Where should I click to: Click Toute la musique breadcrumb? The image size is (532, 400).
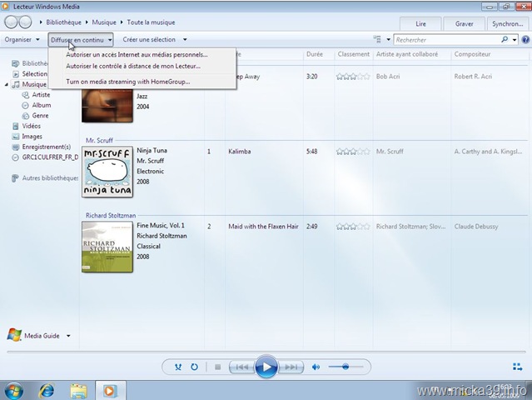[x=151, y=22]
